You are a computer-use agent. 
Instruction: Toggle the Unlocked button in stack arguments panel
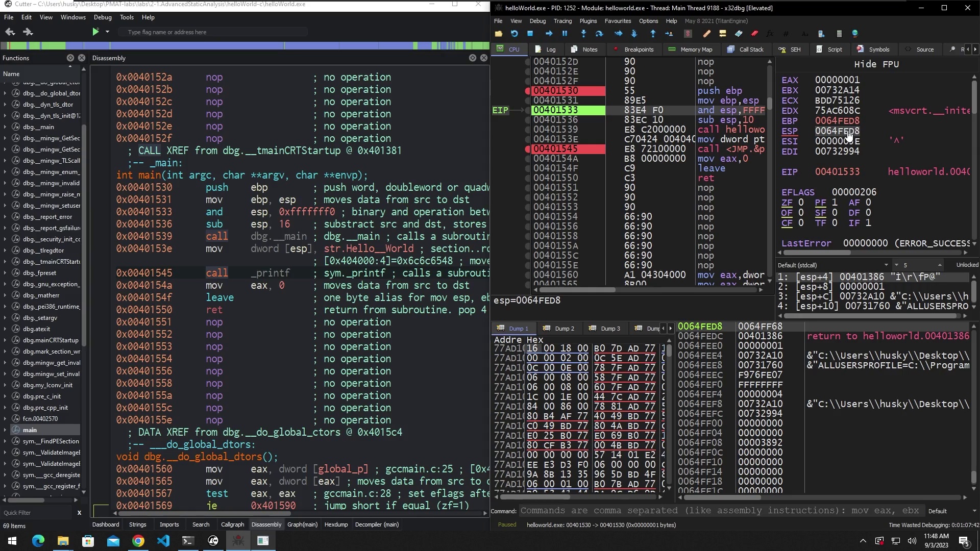point(967,265)
